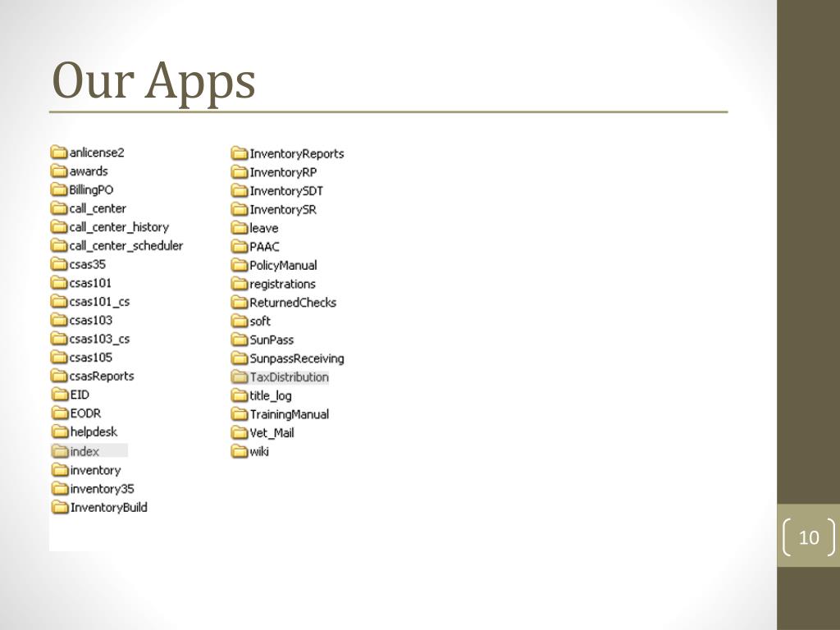Click the title_log folder icon

point(240,396)
